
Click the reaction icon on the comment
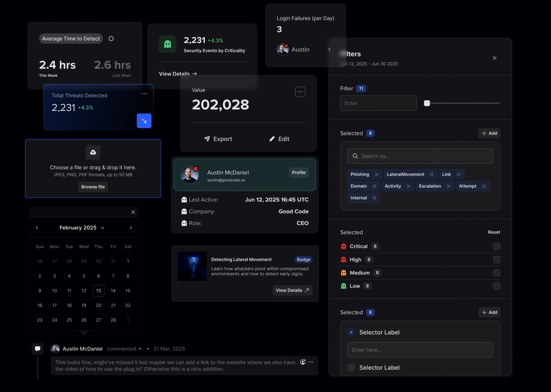click(303, 362)
